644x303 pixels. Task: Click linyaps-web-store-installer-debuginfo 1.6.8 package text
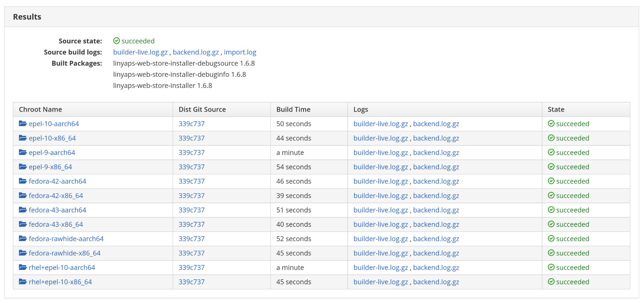180,75
